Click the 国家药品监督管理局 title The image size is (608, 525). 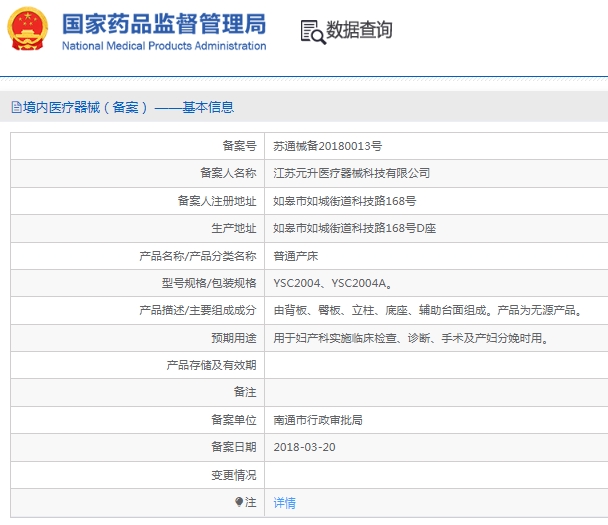click(164, 24)
